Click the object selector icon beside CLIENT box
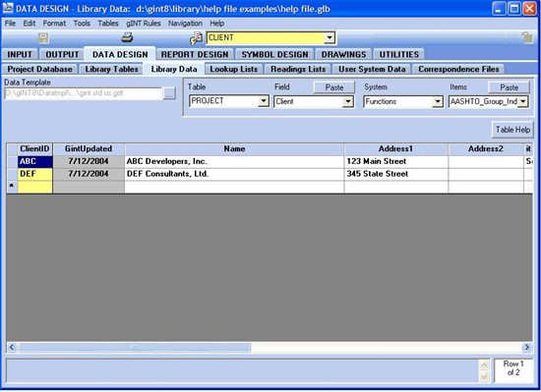 tap(197, 38)
